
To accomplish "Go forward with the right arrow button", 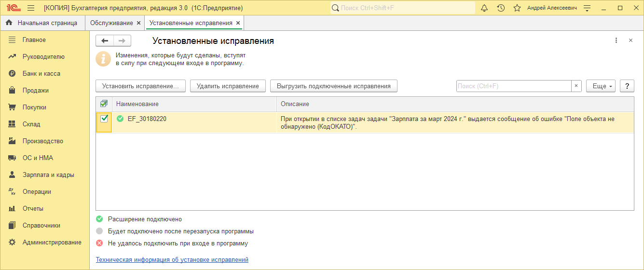I will click(122, 41).
